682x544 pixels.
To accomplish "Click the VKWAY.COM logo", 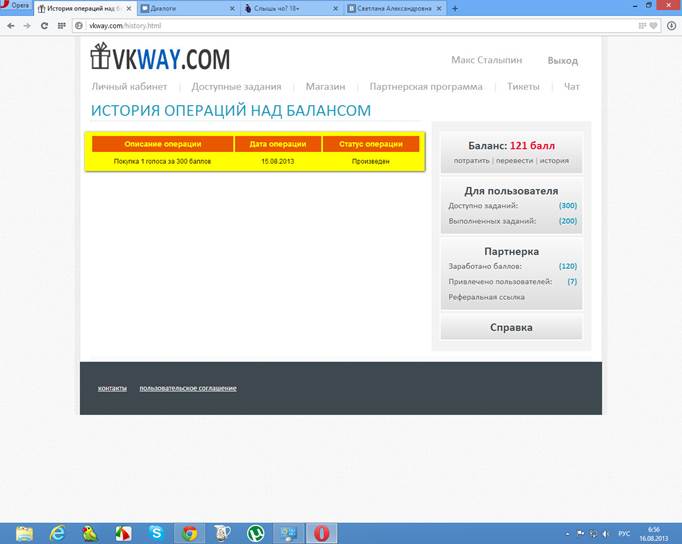I will (x=160, y=57).
